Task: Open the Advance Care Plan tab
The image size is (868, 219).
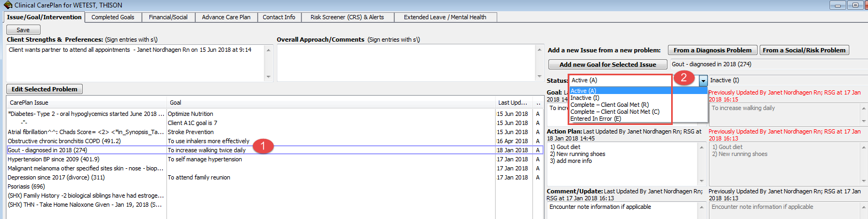Action: 226,17
